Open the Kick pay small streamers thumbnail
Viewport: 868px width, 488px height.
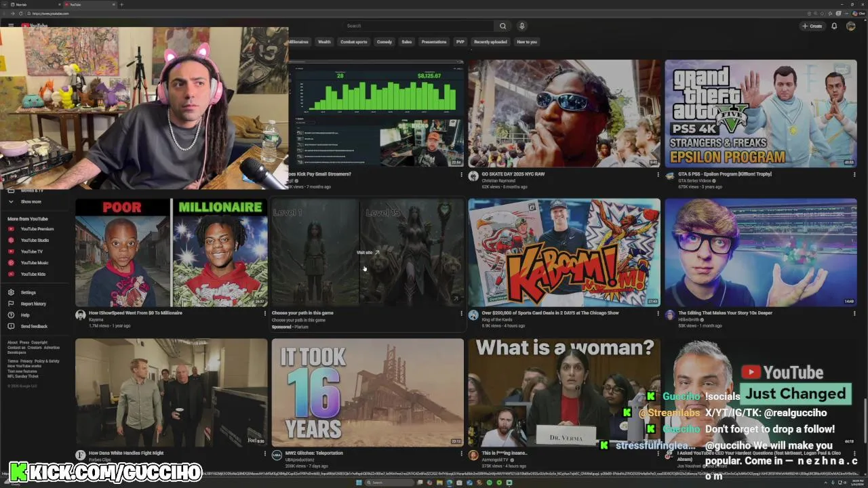pyautogui.click(x=376, y=113)
